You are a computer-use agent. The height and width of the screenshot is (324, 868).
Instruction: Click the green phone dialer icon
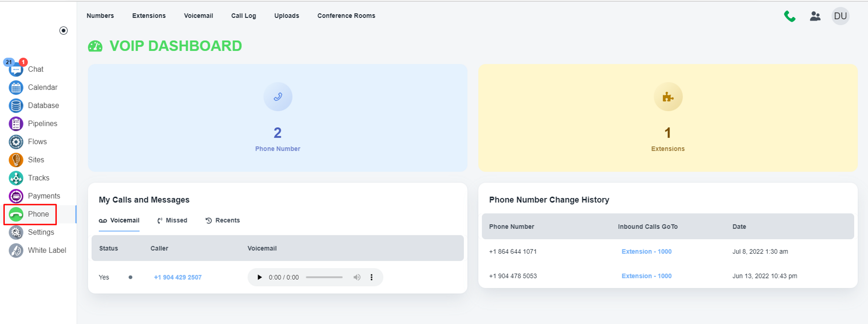click(x=789, y=17)
